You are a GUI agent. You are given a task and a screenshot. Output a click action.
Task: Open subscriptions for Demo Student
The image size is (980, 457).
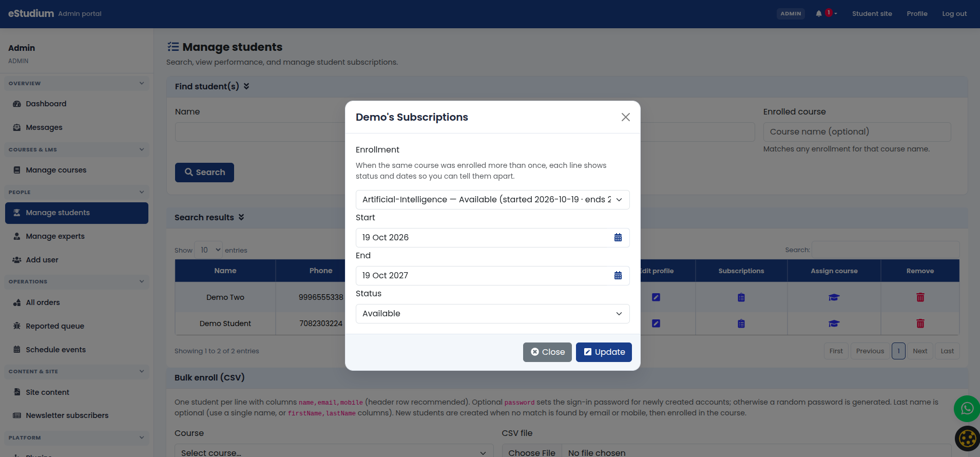[x=741, y=323]
